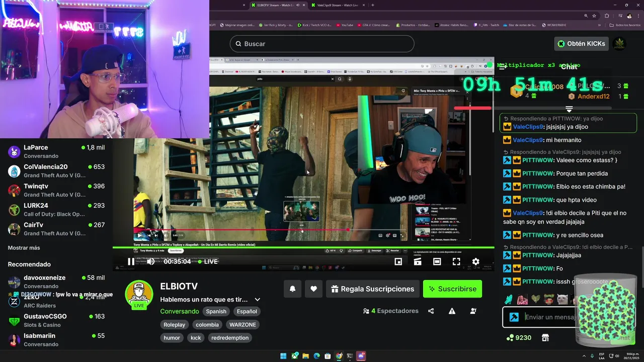
Task: Click the report warning triangle icon
Action: click(x=452, y=311)
